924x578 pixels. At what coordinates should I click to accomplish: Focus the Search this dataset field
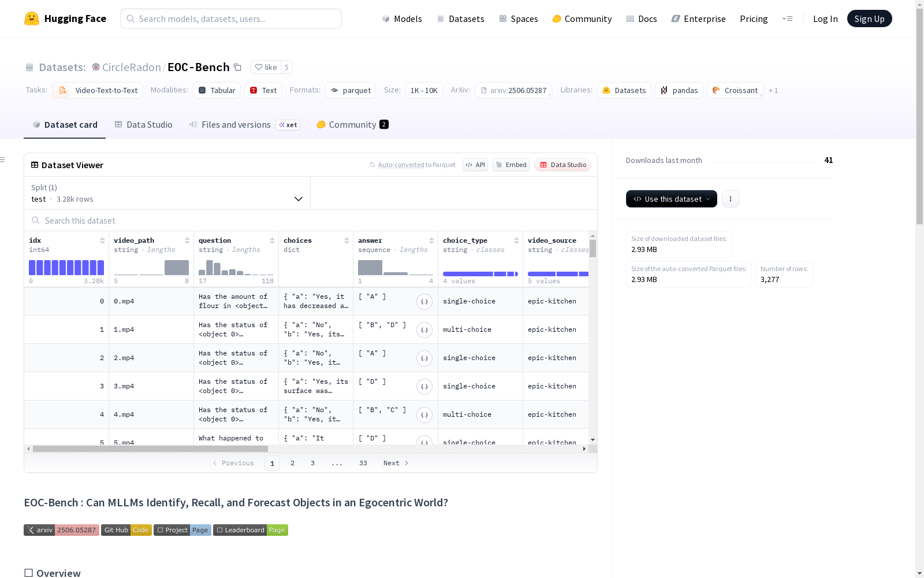311,221
